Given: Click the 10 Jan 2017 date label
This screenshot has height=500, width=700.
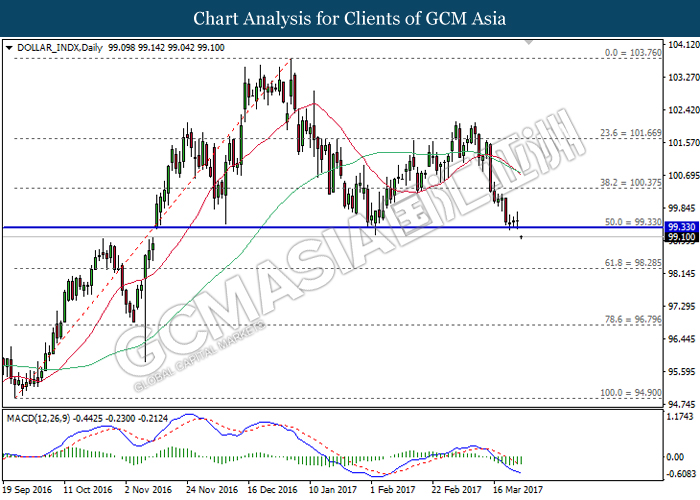Looking at the screenshot, I should tap(333, 490).
